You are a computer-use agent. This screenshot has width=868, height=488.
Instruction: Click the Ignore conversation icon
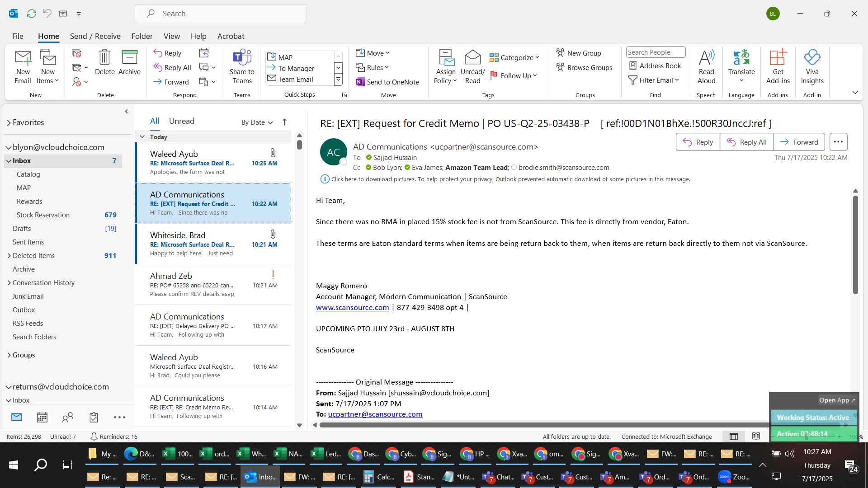click(x=76, y=53)
